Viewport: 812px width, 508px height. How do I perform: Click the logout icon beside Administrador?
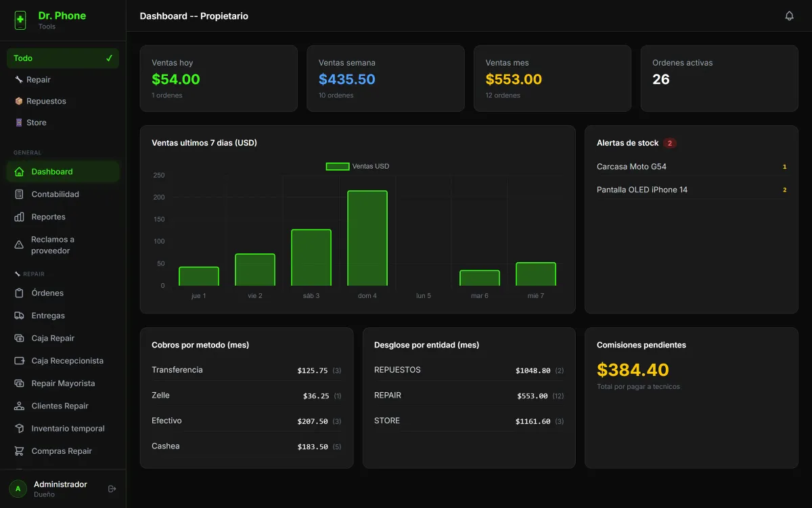pos(112,489)
